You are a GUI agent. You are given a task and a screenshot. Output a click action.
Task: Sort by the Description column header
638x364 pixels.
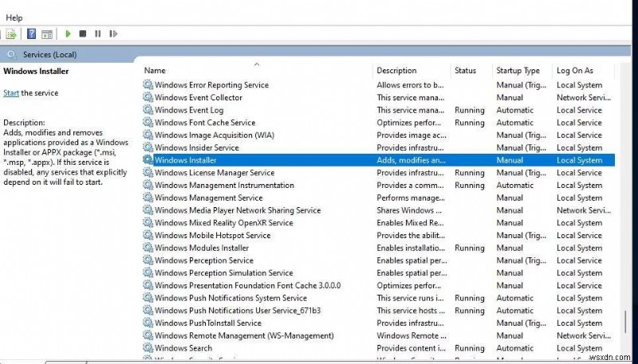pos(396,71)
